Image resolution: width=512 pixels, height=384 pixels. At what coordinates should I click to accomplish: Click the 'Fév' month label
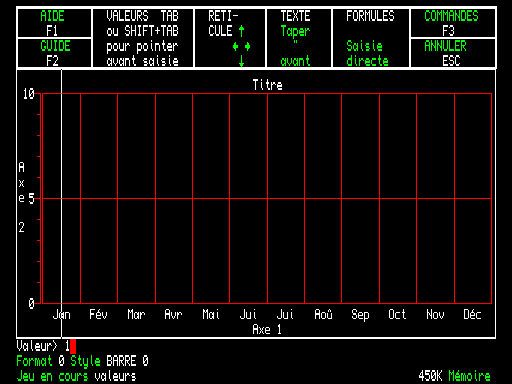click(98, 314)
